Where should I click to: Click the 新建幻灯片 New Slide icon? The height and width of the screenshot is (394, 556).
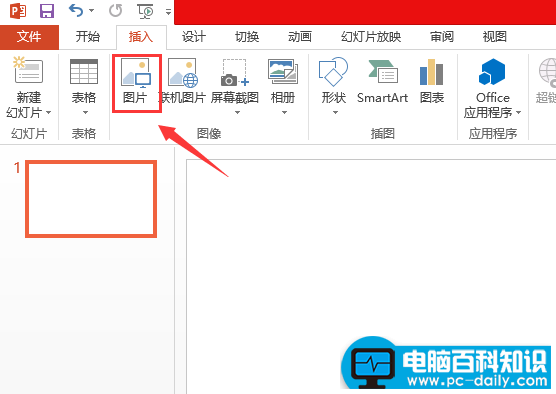pos(28,70)
